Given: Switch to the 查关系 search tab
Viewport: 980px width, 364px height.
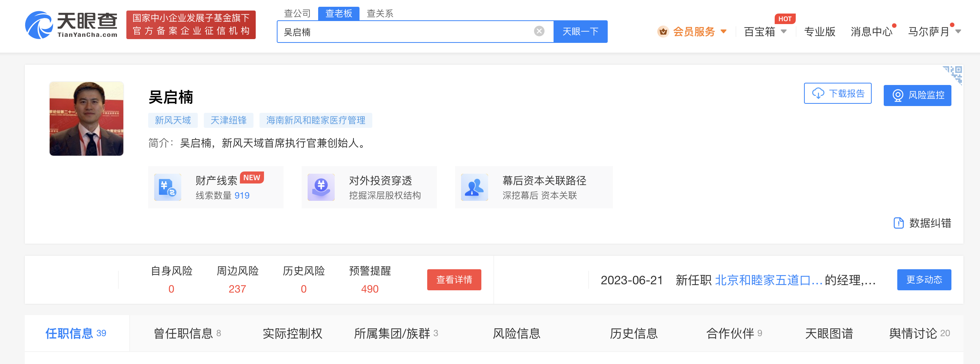Looking at the screenshot, I should 380,14.
